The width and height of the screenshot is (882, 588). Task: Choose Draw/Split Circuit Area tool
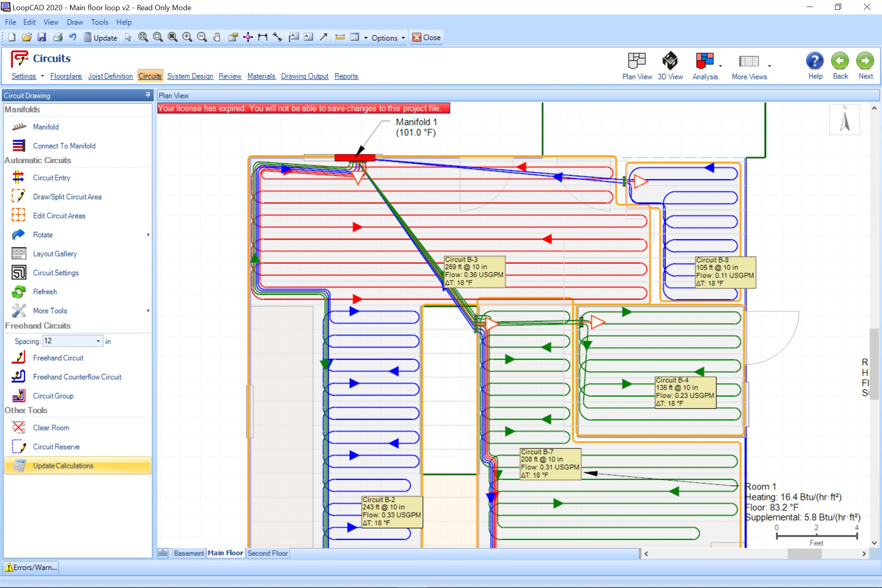[67, 197]
